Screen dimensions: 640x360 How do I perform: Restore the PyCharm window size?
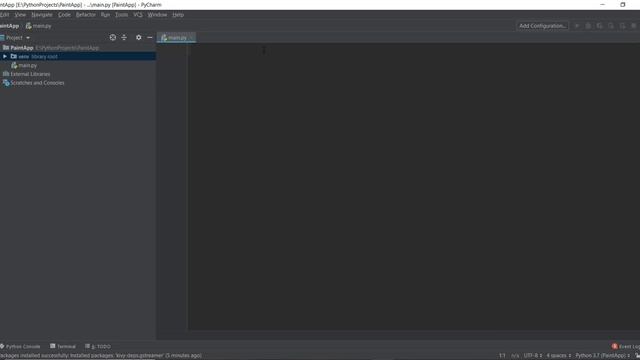pyautogui.click(x=622, y=4)
